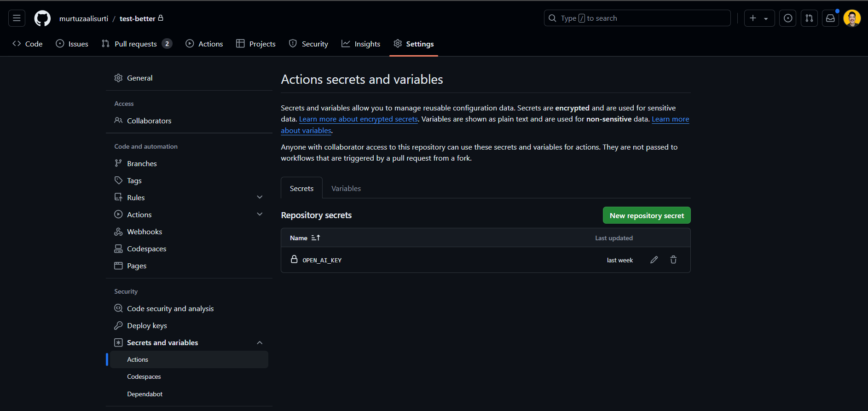Open Pages settings
868x411 pixels.
189,266
